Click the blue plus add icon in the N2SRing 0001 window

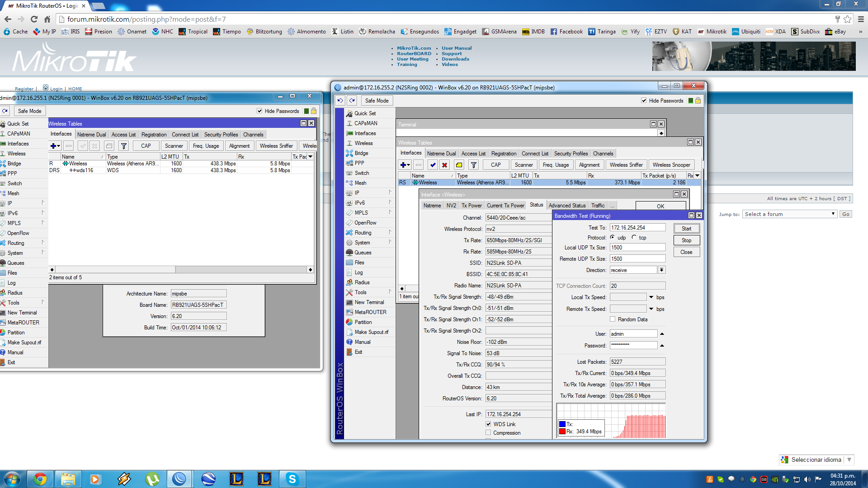[55, 146]
